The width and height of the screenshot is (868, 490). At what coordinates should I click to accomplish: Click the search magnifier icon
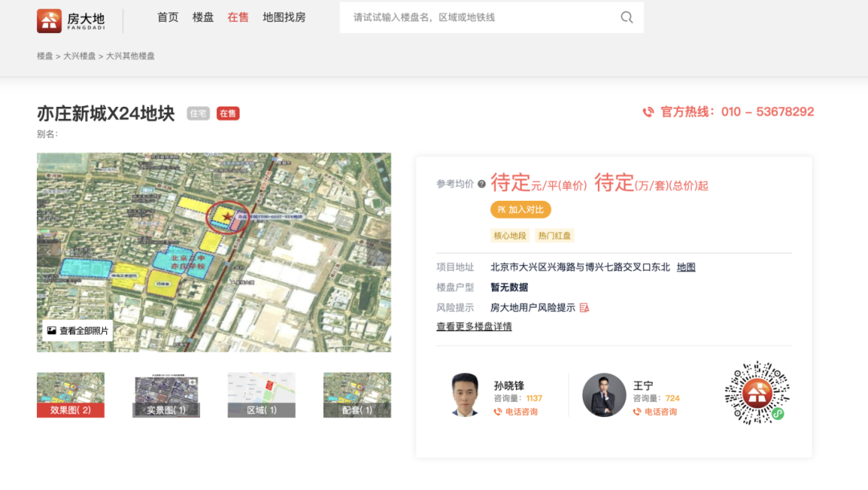[626, 17]
